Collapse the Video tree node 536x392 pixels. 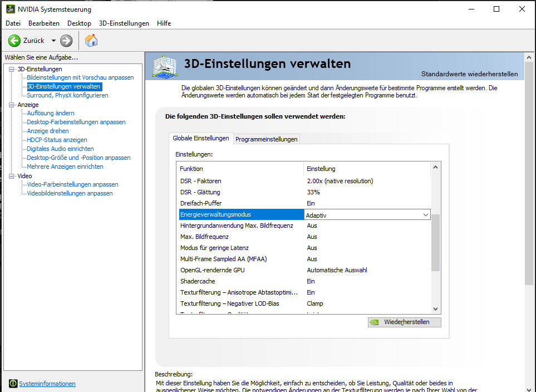11,176
